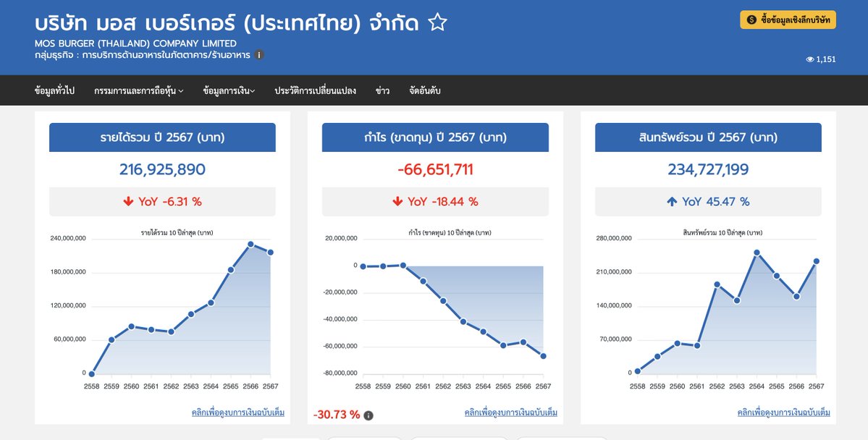Click the eye view count icon
Image resolution: width=868 pixels, height=440 pixels.
tap(810, 59)
